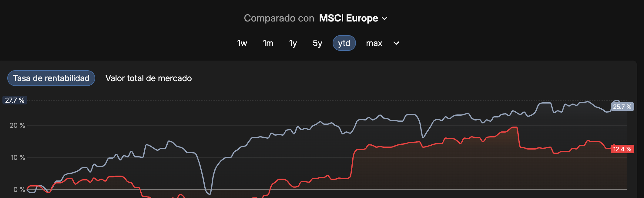
Task: Select the 1w time range
Action: click(x=242, y=43)
